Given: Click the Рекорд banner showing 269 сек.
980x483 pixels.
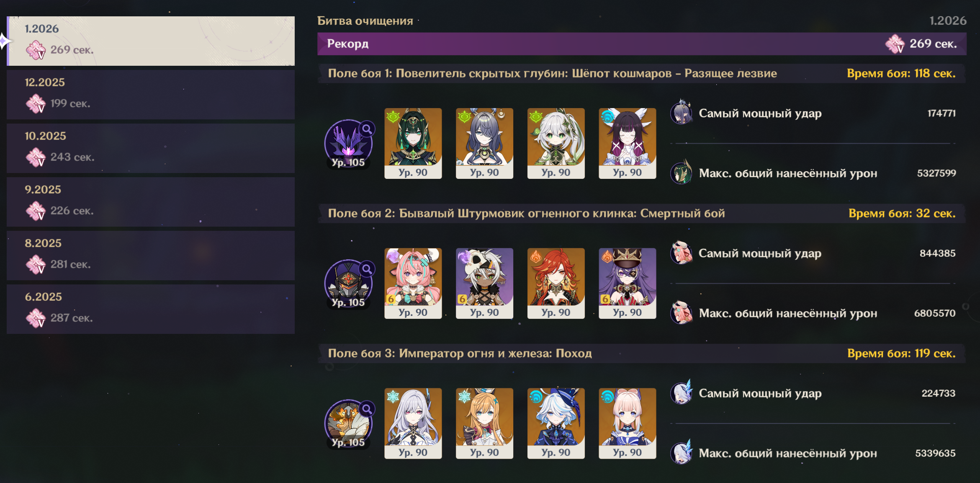Looking at the screenshot, I should 641,44.
